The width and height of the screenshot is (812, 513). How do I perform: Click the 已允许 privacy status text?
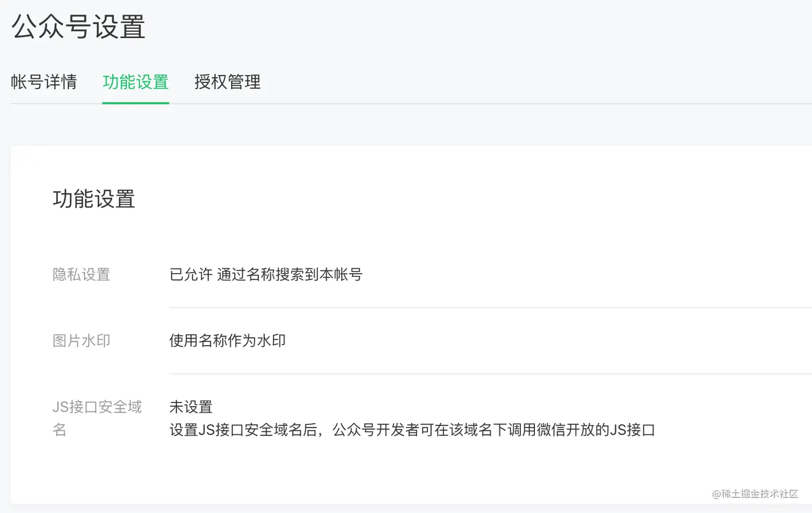coord(191,275)
